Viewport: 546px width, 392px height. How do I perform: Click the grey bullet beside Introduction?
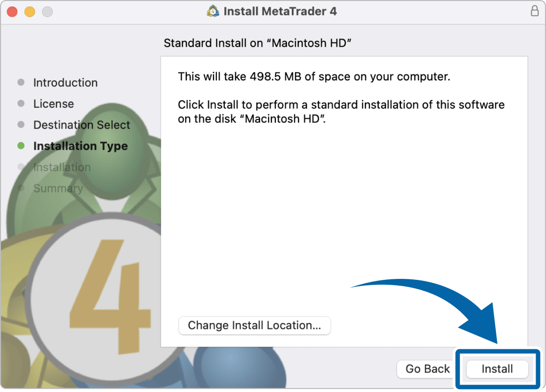21,82
